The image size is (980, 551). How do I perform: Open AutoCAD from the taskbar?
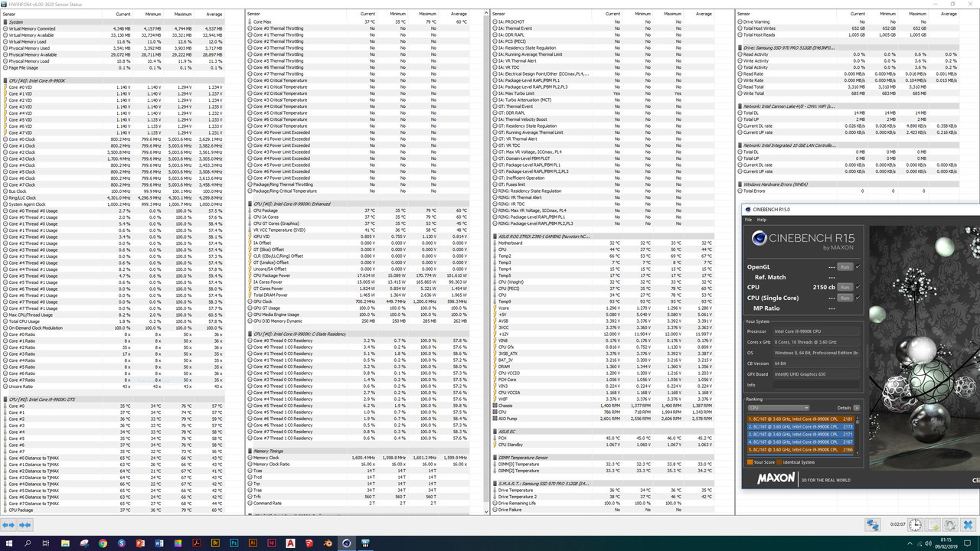coord(290,543)
